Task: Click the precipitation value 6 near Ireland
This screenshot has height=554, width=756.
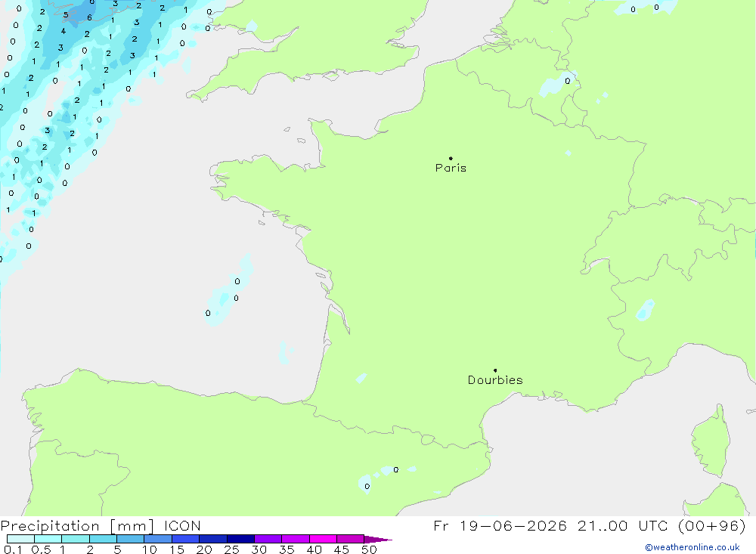Action: (x=89, y=18)
